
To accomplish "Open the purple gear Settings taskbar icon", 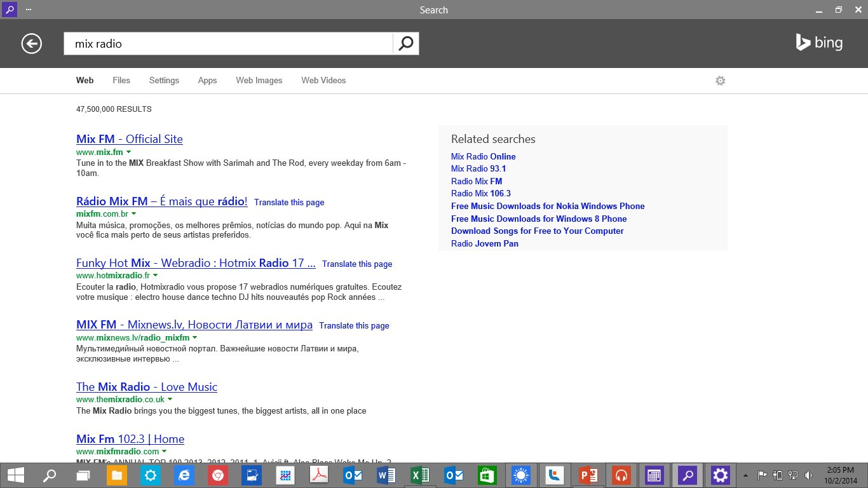I will (720, 475).
